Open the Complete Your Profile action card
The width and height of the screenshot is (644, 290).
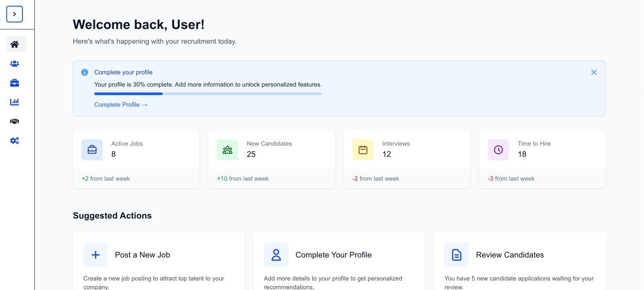(339, 261)
